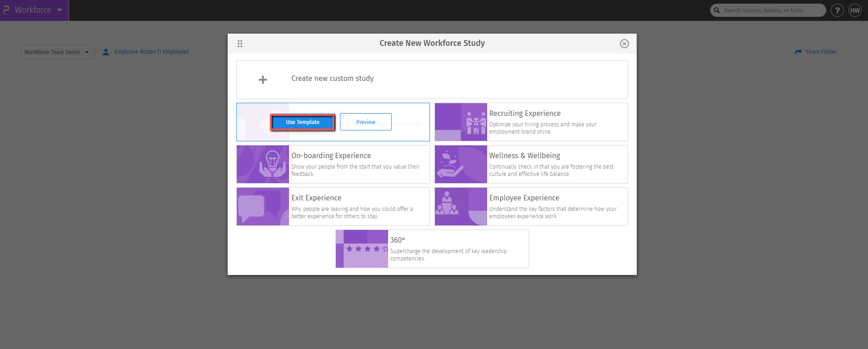868x349 pixels.
Task: Click the Use Template button
Action: coord(303,122)
